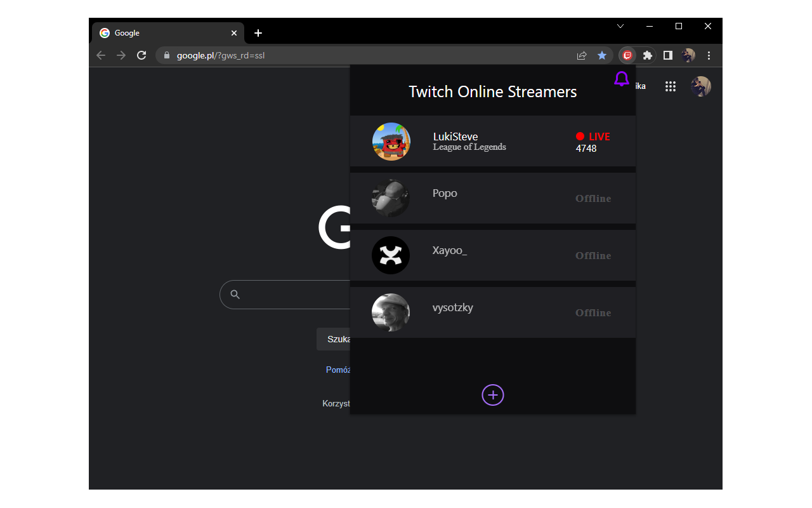Click the share page icon in address bar
Image resolution: width=812 pixels, height=508 pixels.
pos(582,55)
